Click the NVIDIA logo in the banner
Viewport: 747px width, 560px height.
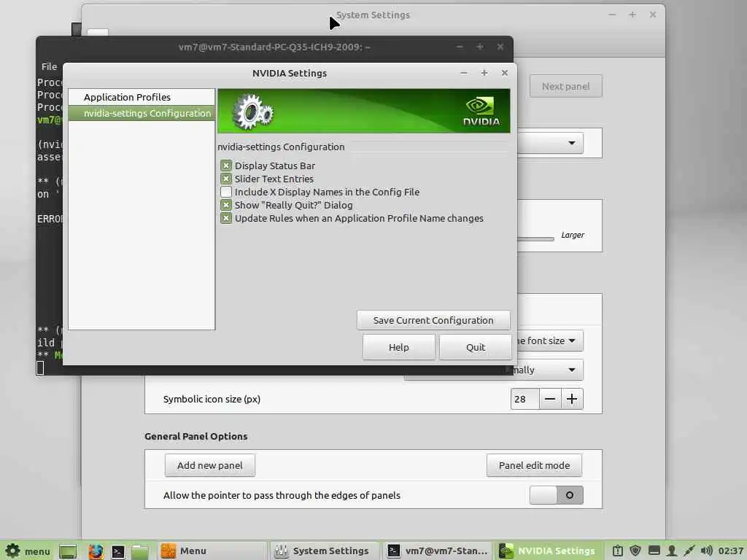click(481, 112)
